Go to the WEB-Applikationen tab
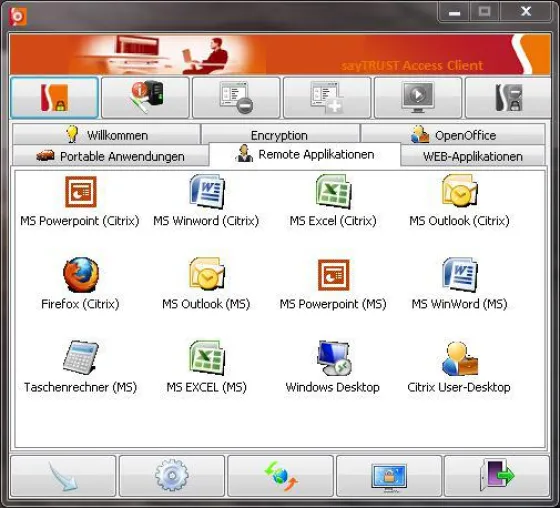560x508 pixels. (472, 156)
